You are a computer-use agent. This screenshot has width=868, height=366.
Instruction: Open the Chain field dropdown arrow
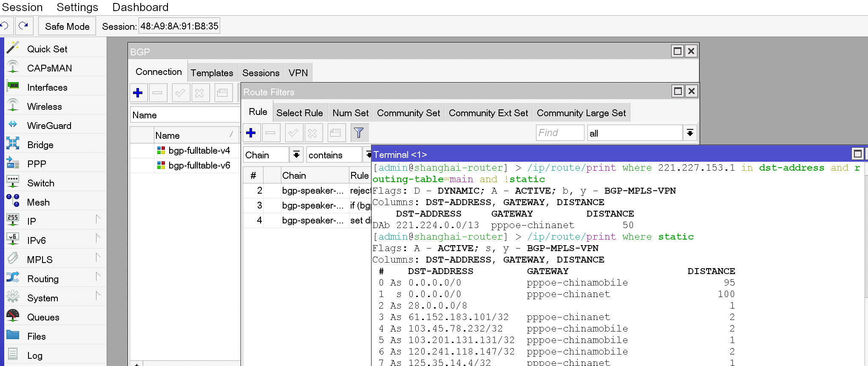click(296, 155)
